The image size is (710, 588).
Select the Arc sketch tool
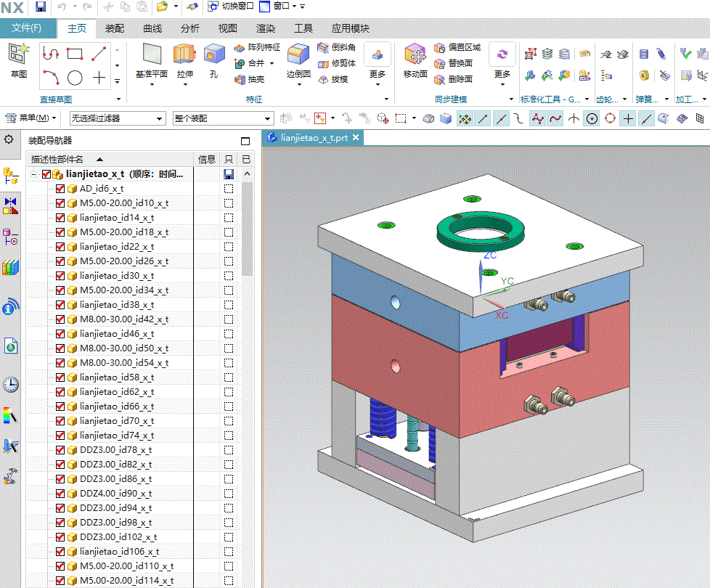pos(51,78)
